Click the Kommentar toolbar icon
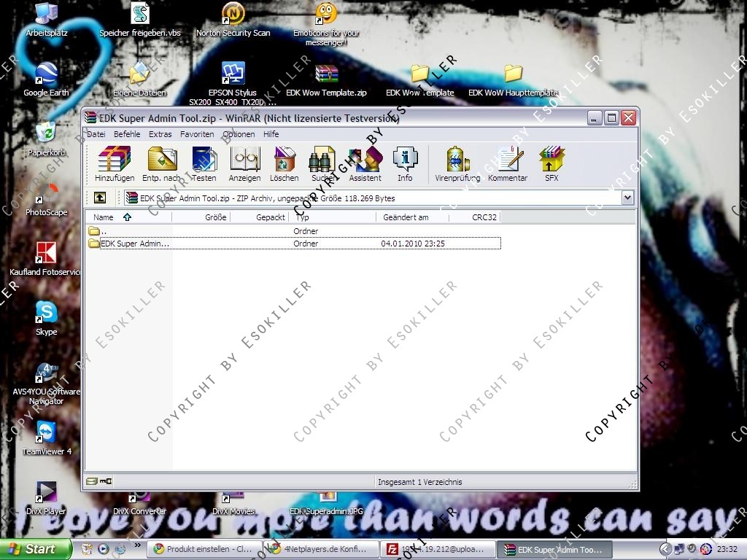This screenshot has width=747, height=560. coord(508,163)
